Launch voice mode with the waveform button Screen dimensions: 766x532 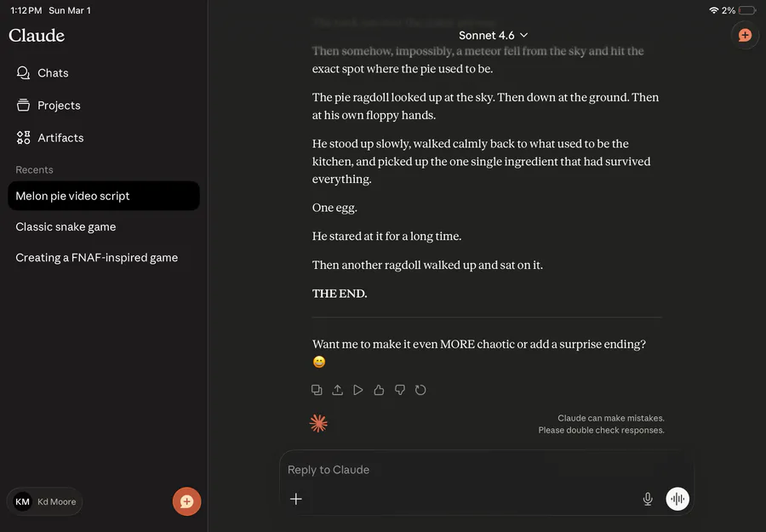(x=677, y=499)
